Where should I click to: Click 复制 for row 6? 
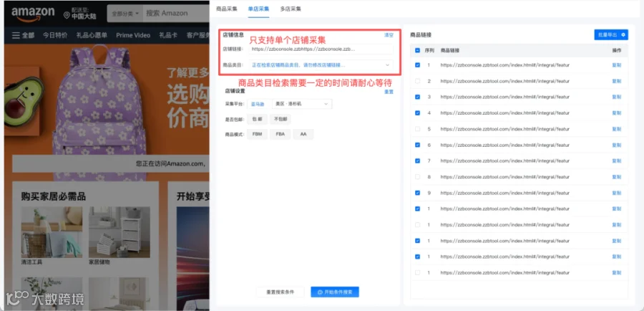tap(617, 145)
